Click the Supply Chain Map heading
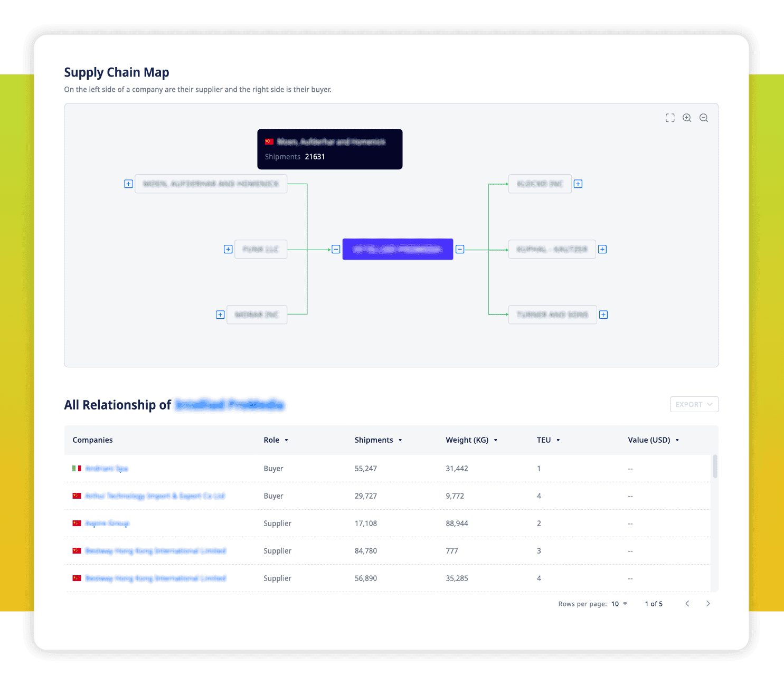Image resolution: width=784 pixels, height=685 pixels. [117, 72]
